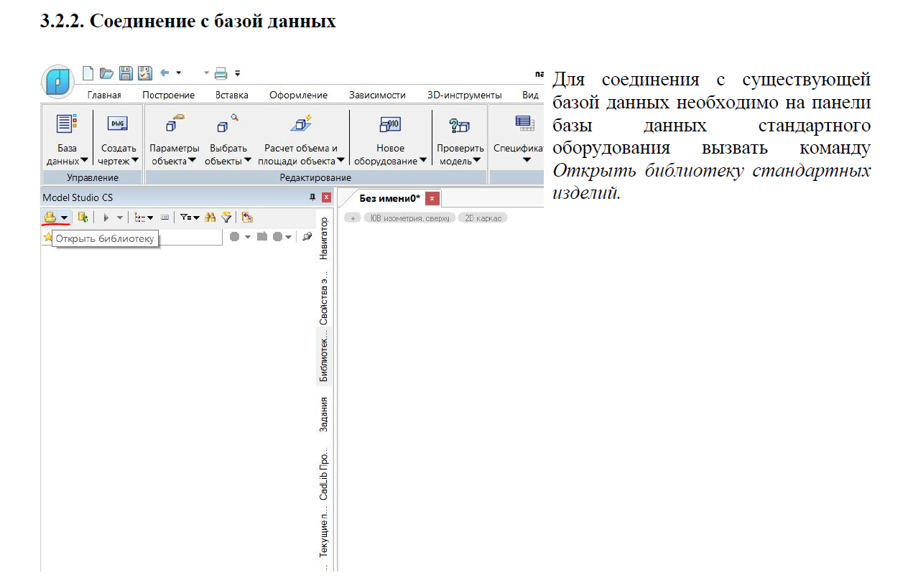Open the Построение ribbon tab
Viewport: 913px width, 588px height.
click(168, 95)
